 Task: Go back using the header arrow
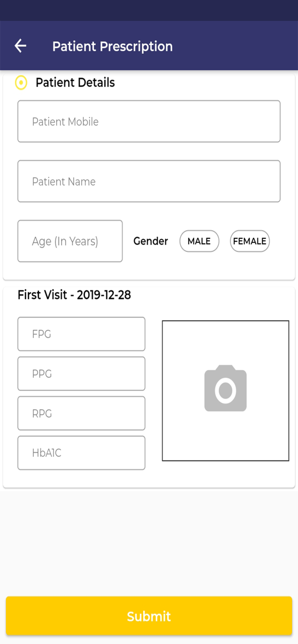[x=20, y=46]
